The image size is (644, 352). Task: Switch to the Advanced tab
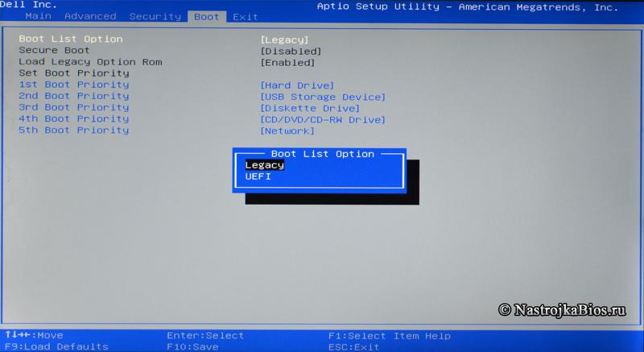90,16
